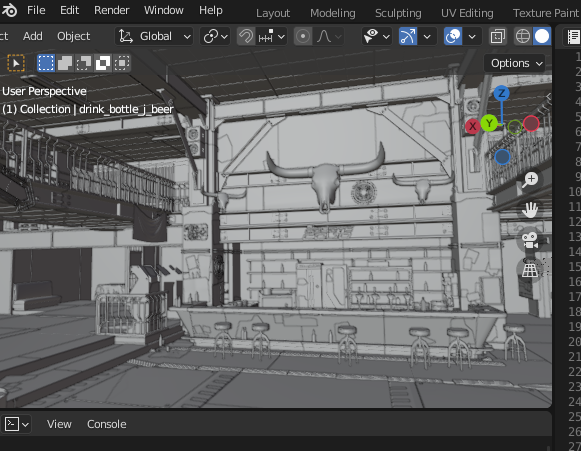Select the Tweak tool icon

pyautogui.click(x=16, y=63)
